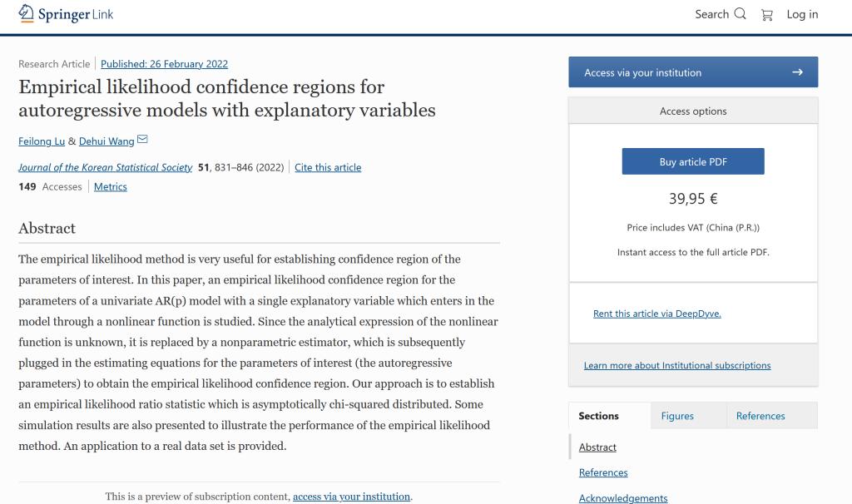
Task: Switch to the References tab
Action: 760,416
